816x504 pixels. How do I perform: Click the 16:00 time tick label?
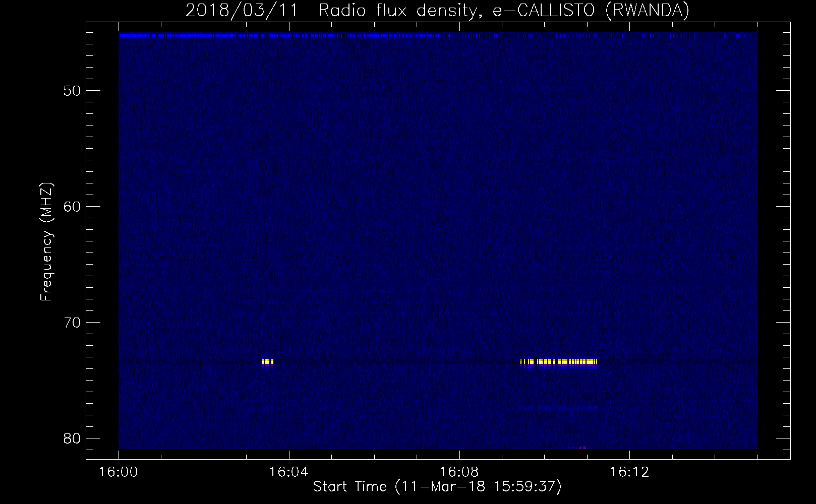(119, 472)
